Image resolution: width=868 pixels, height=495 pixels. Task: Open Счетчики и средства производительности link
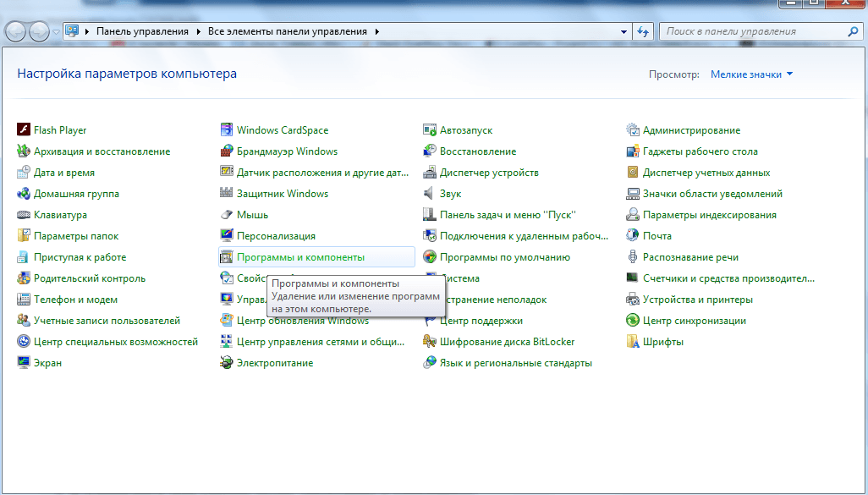(x=728, y=278)
